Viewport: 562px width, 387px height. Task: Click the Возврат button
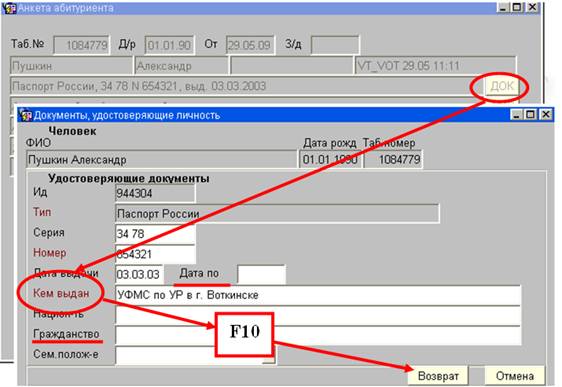438,376
